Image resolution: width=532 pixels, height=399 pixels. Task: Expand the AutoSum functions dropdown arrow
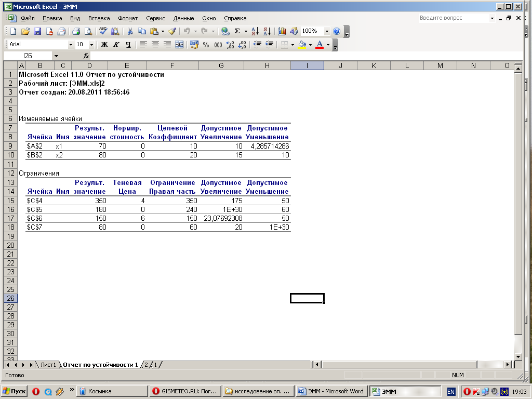[246, 31]
